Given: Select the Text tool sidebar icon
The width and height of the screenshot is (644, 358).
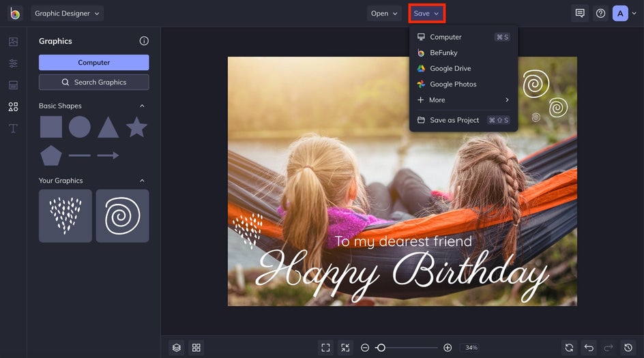Looking at the screenshot, I should click(13, 128).
